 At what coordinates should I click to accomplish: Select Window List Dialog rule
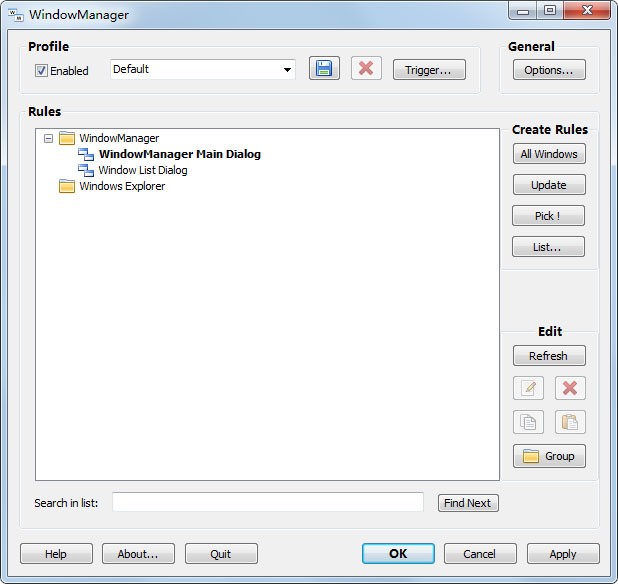click(143, 170)
